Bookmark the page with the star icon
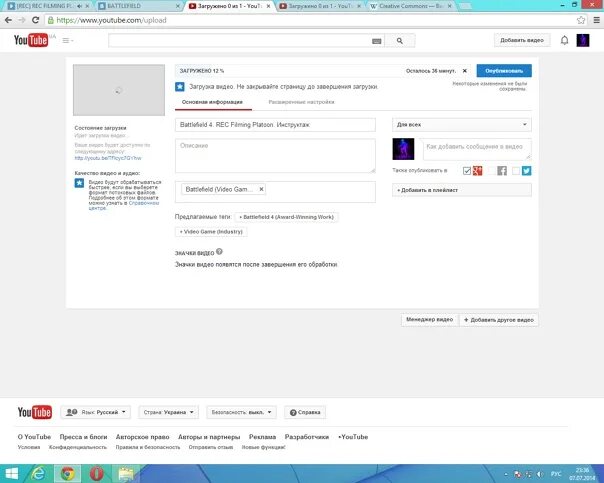Screen dimensions: 604x483 (x=581, y=20)
